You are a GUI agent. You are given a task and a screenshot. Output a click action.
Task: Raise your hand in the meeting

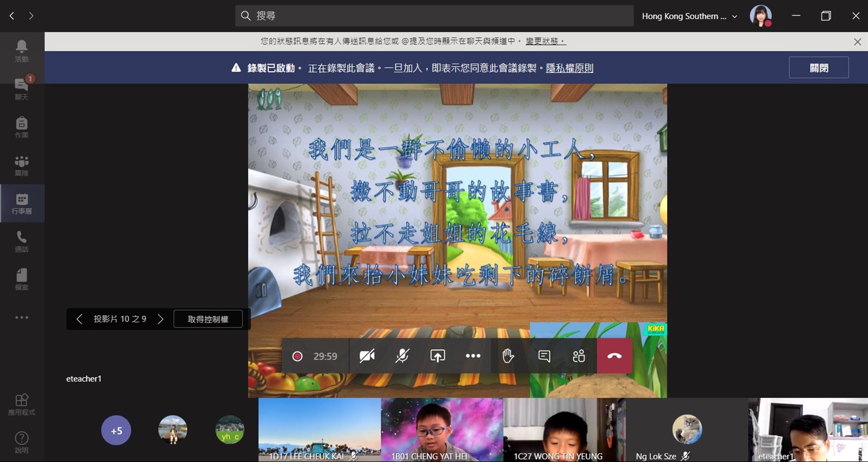click(508, 356)
